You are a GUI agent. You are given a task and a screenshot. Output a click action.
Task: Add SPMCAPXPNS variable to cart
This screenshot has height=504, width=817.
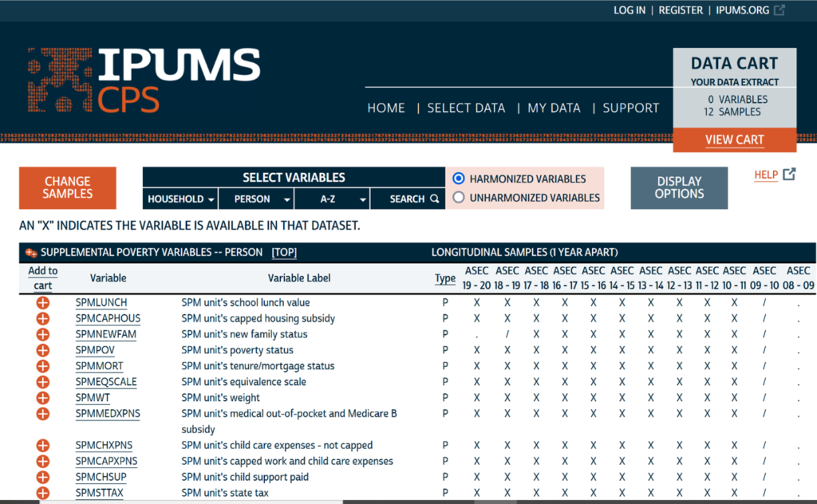(x=43, y=461)
